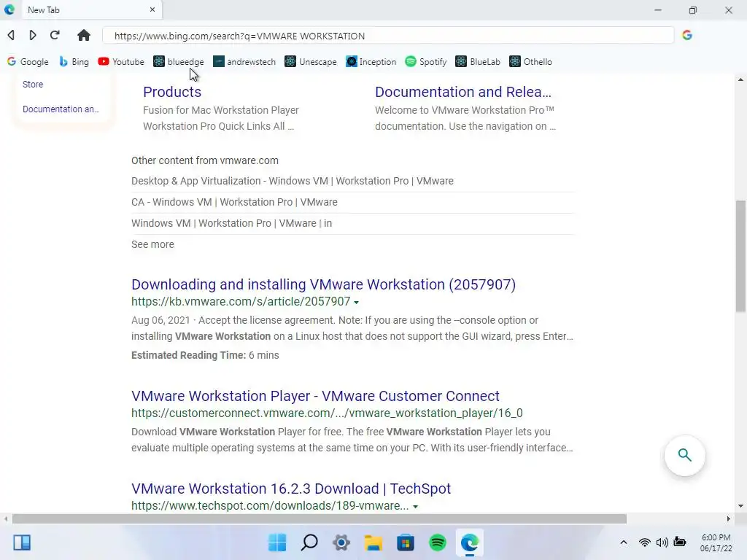Click the customerconnect.vmware.com URL

[x=328, y=413]
